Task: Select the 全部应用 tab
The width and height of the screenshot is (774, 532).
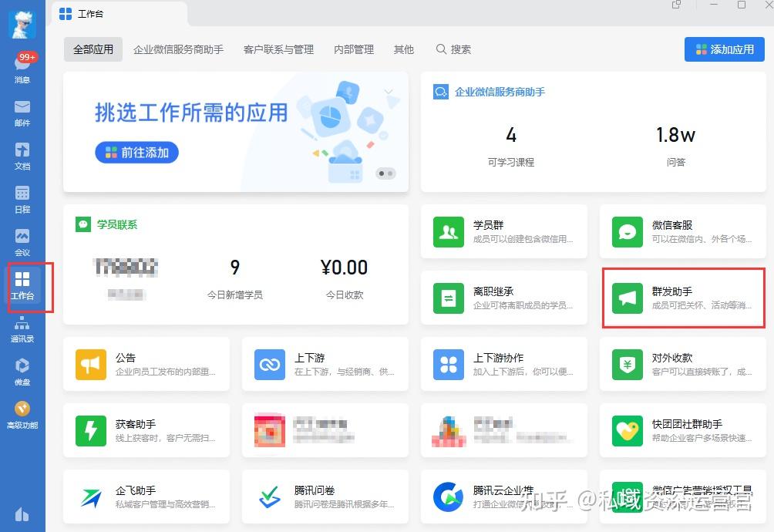Action: tap(93, 49)
